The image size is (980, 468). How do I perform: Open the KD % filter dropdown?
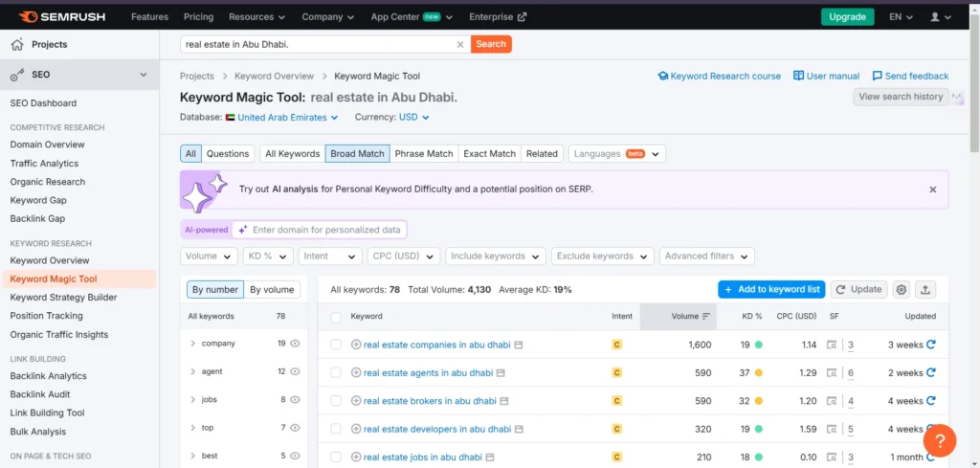point(268,256)
